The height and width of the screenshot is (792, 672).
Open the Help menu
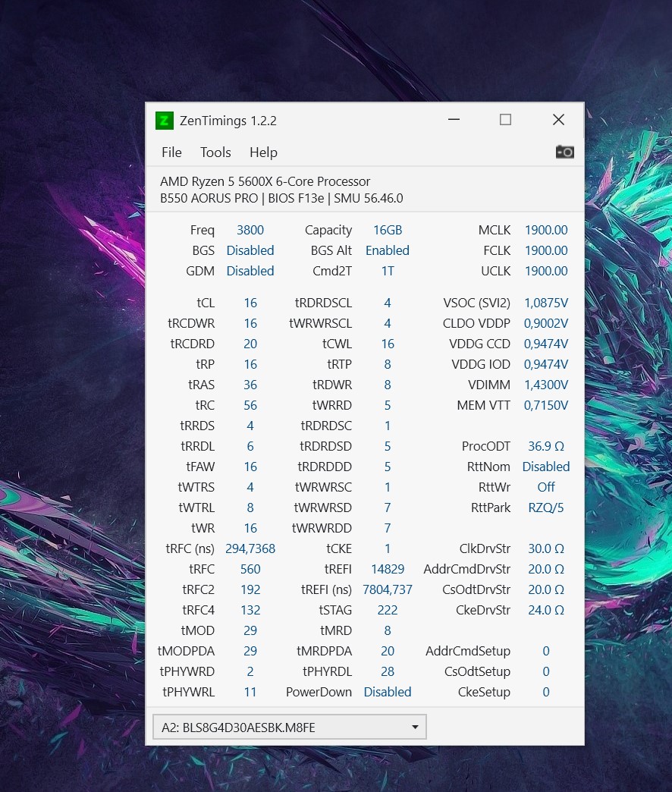pyautogui.click(x=263, y=152)
